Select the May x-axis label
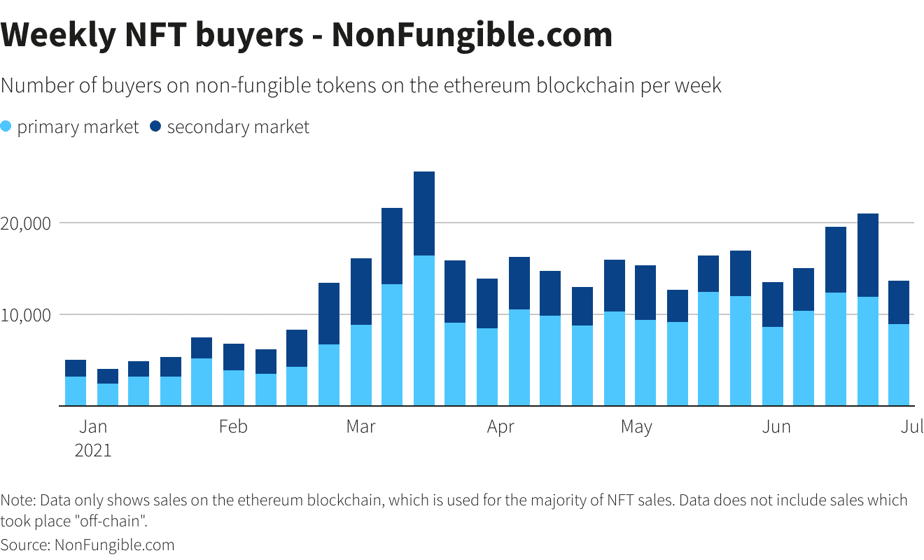The width and height of the screenshot is (924, 560). (636, 427)
